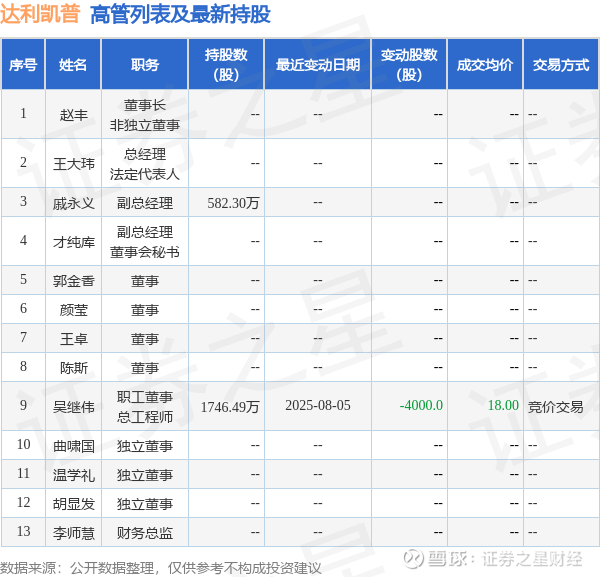This screenshot has width=600, height=577.
Task: Click row number 1
Action: [x=23, y=113]
